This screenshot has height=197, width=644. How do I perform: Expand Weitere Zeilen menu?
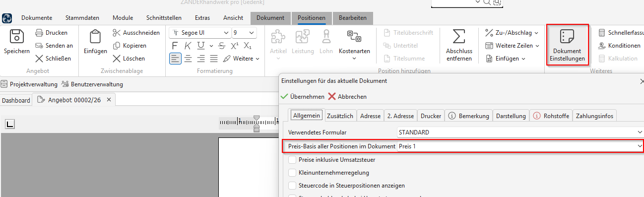point(512,45)
